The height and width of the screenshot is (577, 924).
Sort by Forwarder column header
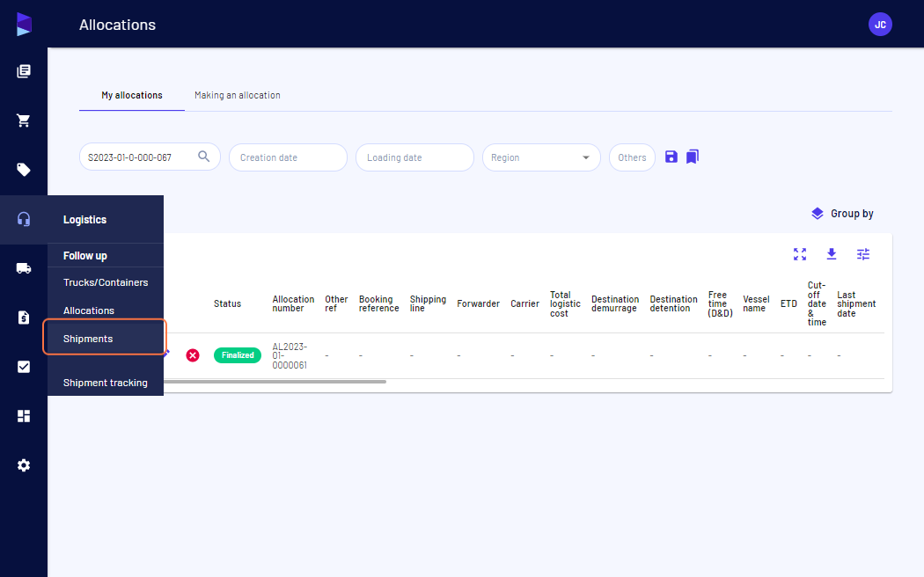[478, 303]
